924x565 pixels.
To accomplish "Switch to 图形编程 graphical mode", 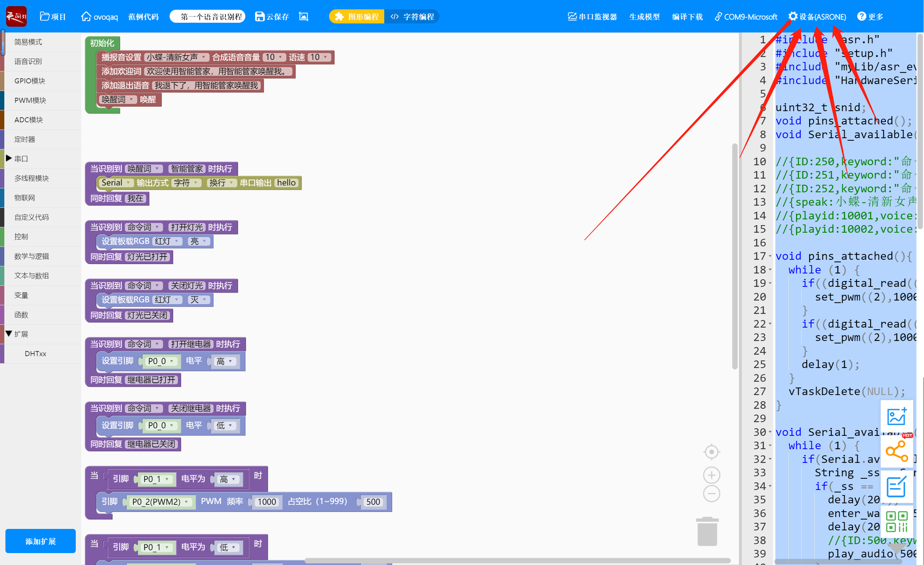I will click(x=356, y=17).
